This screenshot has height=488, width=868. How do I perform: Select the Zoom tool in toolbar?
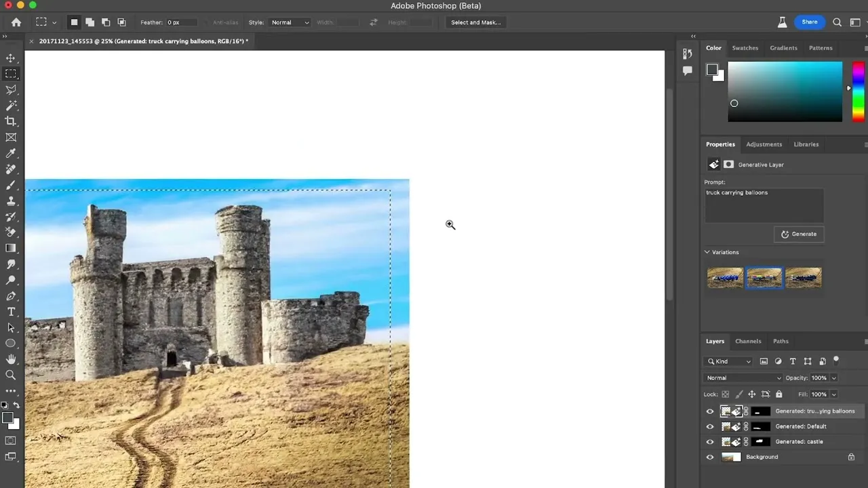11,375
